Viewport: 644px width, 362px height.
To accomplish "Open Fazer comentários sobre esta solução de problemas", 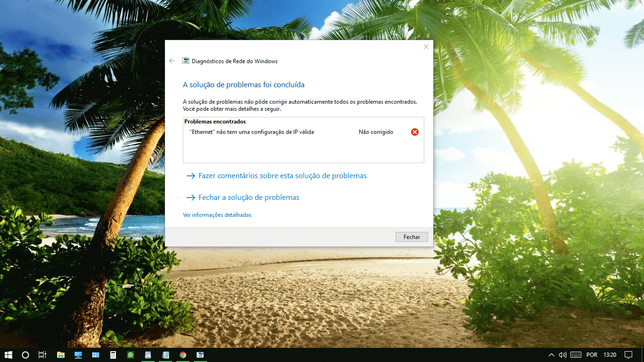I will [x=276, y=176].
